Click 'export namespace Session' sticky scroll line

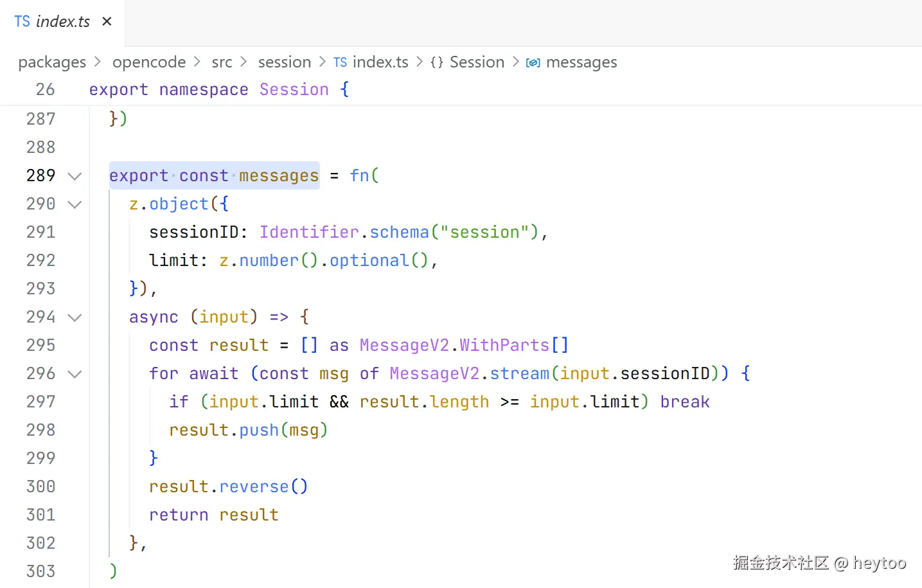[218, 89]
